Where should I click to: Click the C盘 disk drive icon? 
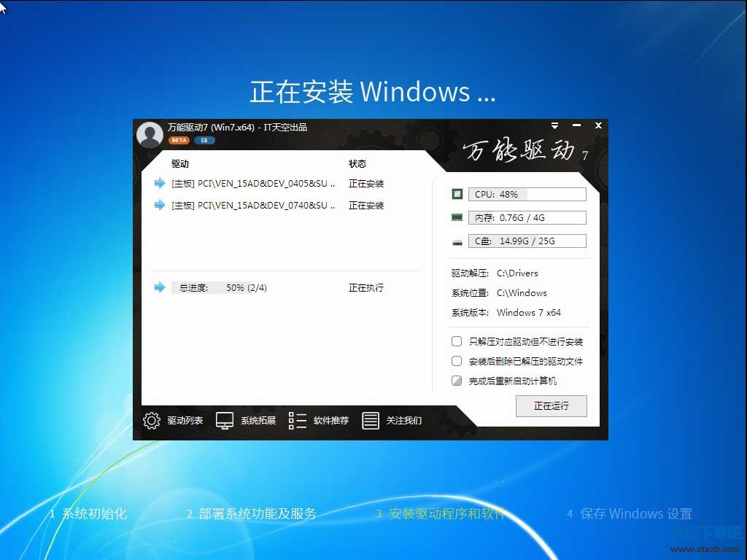[x=457, y=241]
